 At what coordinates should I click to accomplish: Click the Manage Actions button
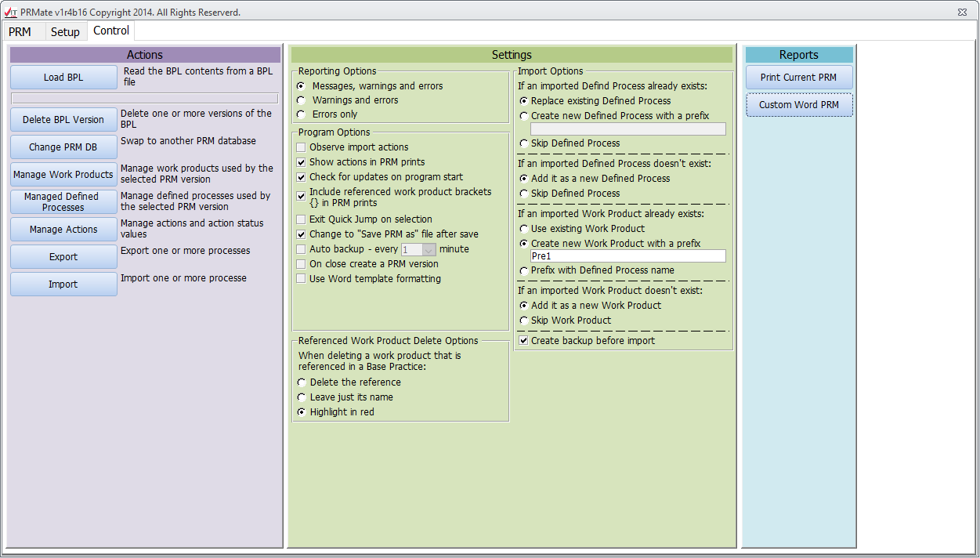coord(63,230)
